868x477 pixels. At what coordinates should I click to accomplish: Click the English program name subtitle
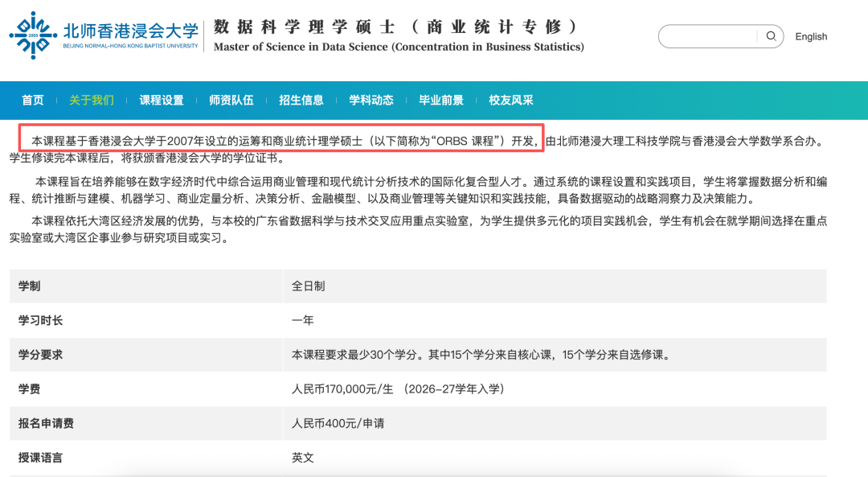point(398,47)
